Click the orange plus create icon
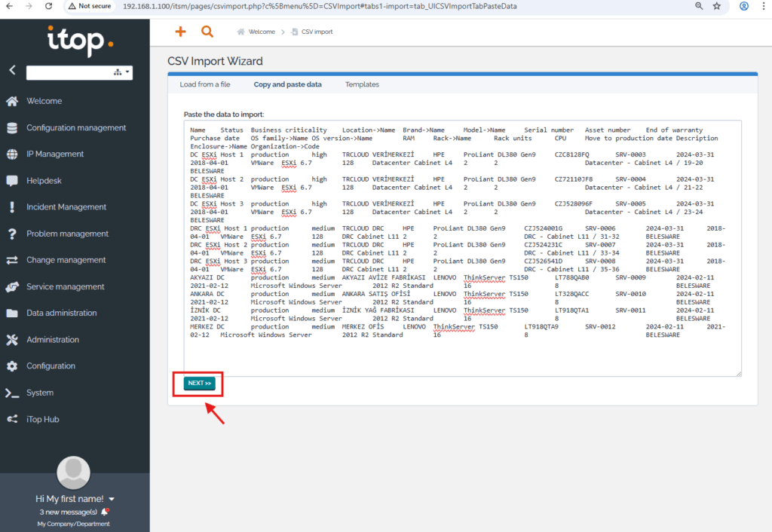Viewport: 772px width, 532px height. click(180, 32)
